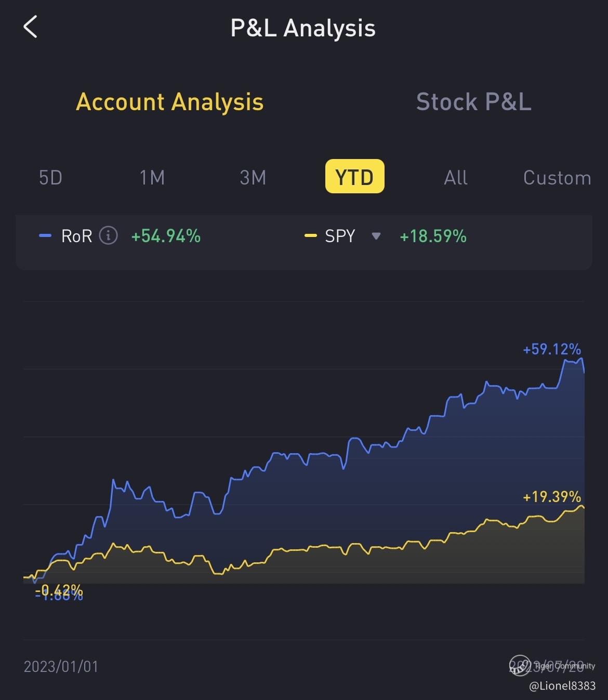
Task: Click the SPY benchmark label
Action: coord(340,236)
